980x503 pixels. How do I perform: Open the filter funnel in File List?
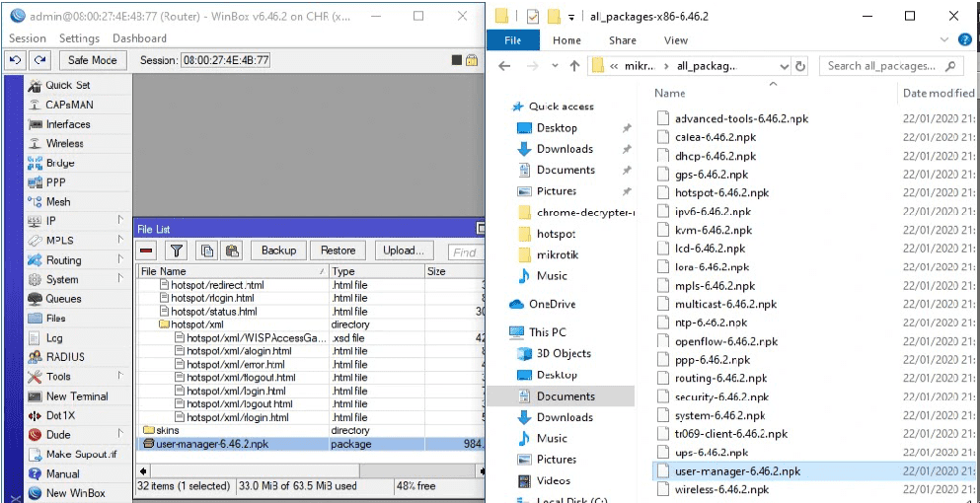[x=176, y=251]
